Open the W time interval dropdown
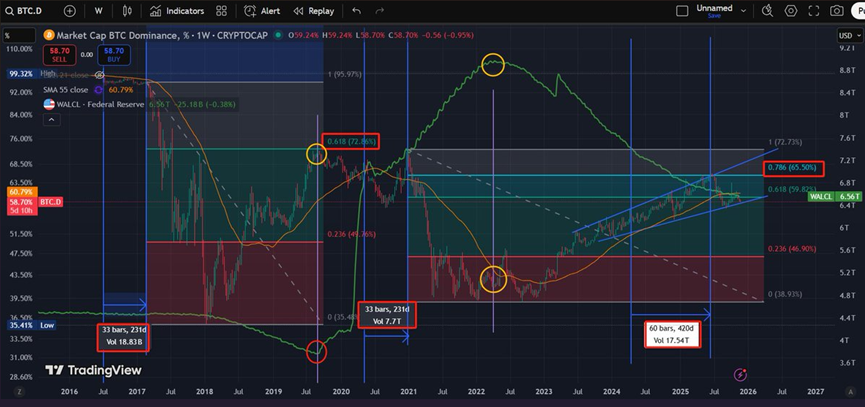Screen dimensions: 865x407 99,11
